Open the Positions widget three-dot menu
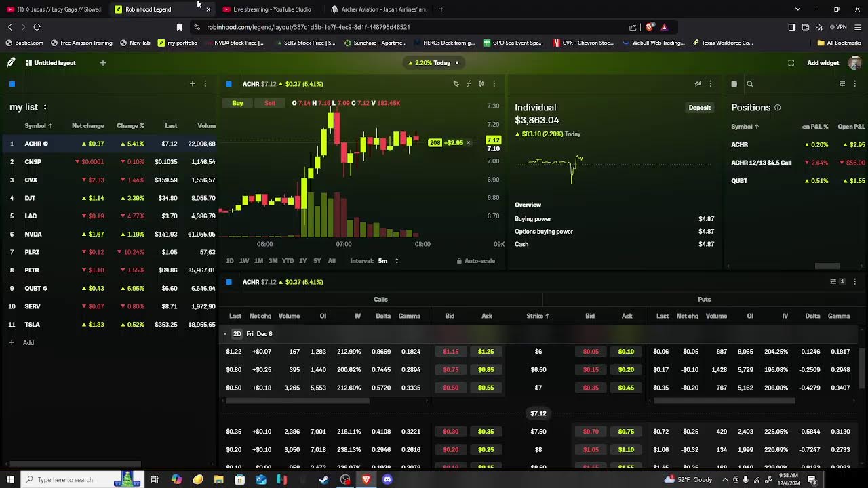 (x=855, y=84)
